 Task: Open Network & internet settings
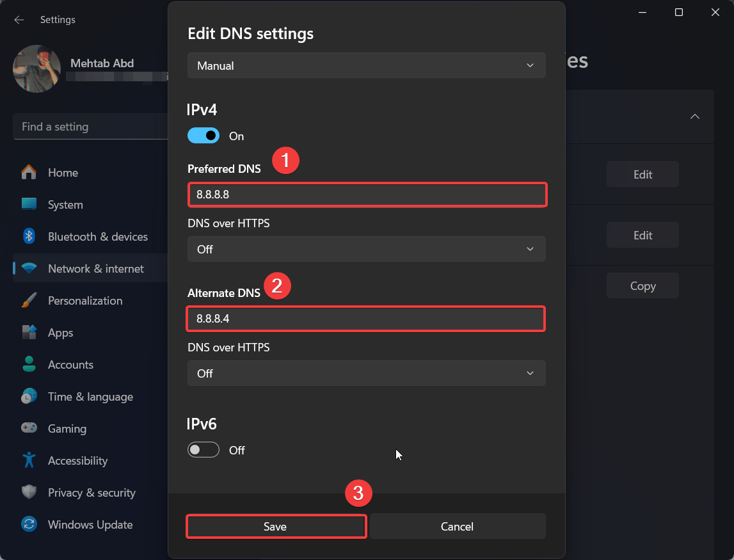tap(95, 268)
